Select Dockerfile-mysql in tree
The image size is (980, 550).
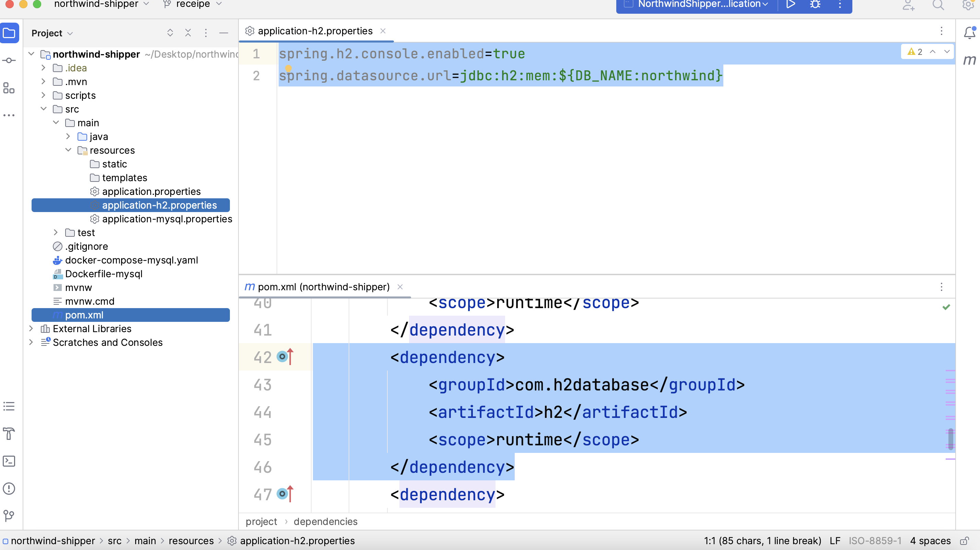104,273
